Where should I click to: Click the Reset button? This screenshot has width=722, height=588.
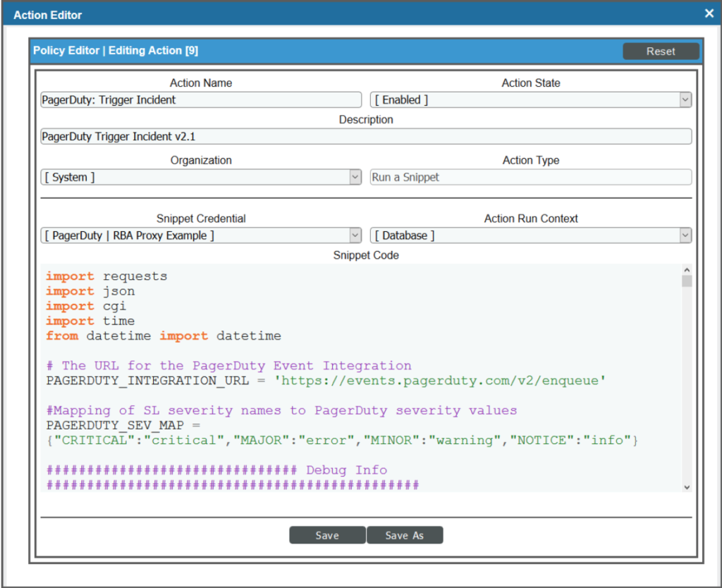(x=661, y=51)
